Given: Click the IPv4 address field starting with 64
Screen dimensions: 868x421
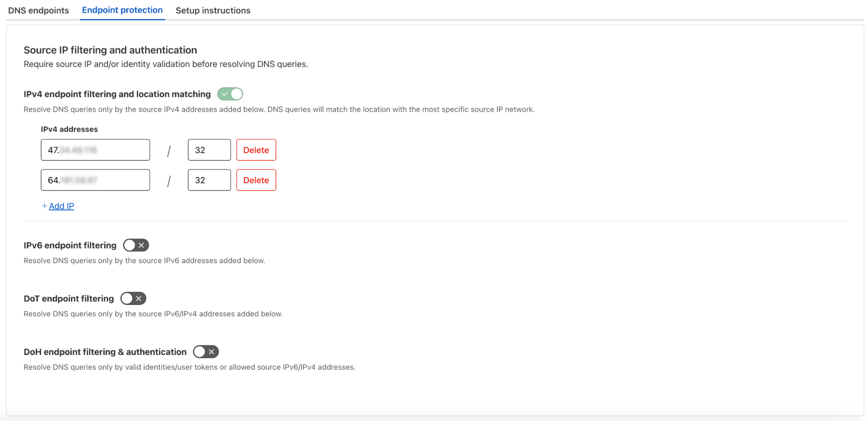Looking at the screenshot, I should [95, 180].
